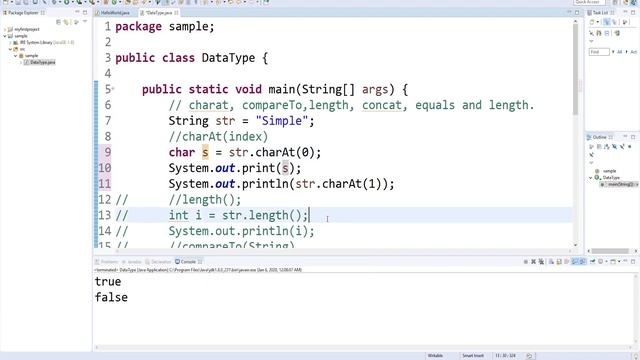Maximize the Package Explorer view

[x=85, y=12]
